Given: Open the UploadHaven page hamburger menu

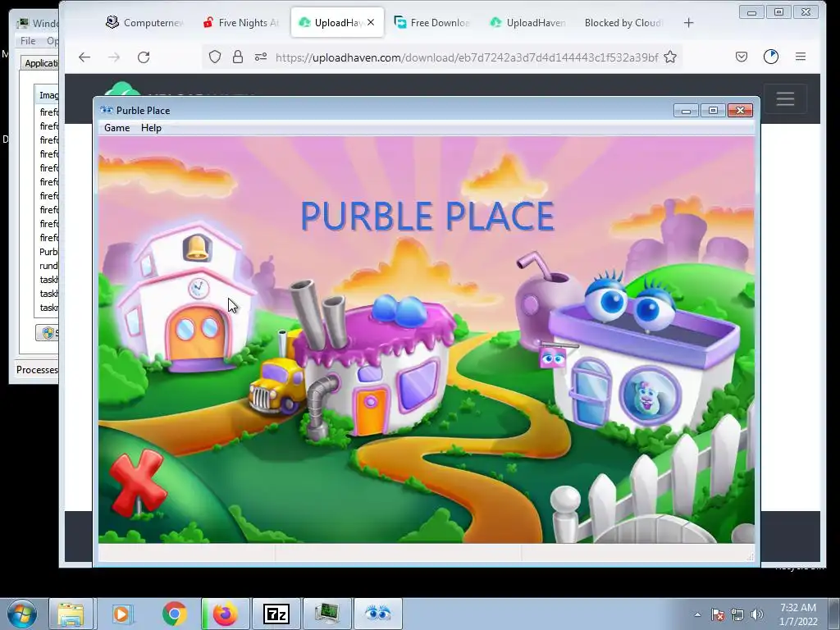Looking at the screenshot, I should pos(785,98).
